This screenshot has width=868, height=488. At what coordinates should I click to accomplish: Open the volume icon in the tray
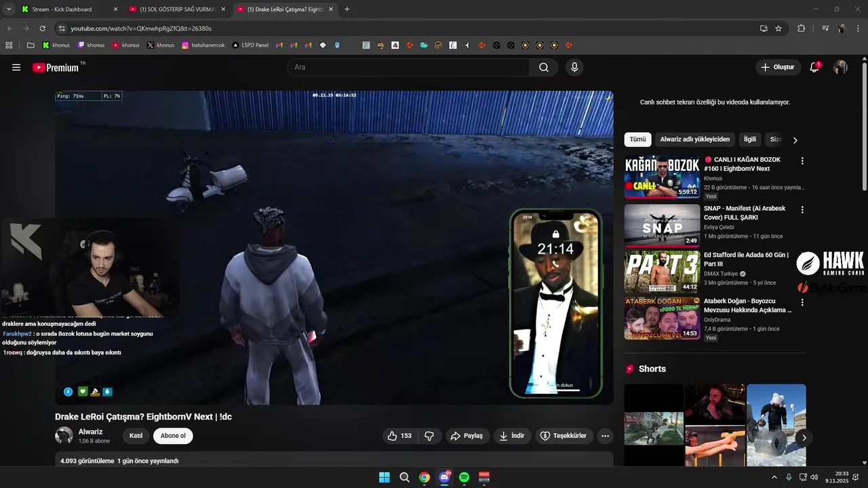(x=814, y=477)
